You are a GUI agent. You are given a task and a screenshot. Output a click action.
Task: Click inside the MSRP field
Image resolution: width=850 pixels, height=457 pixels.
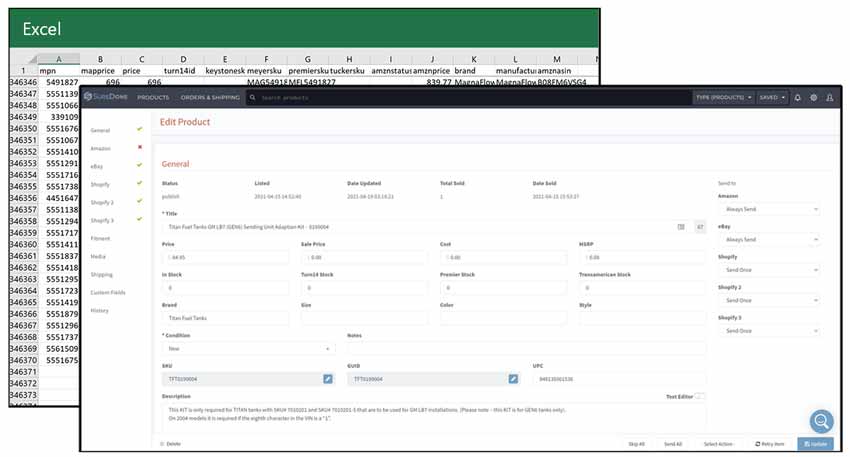[642, 258]
